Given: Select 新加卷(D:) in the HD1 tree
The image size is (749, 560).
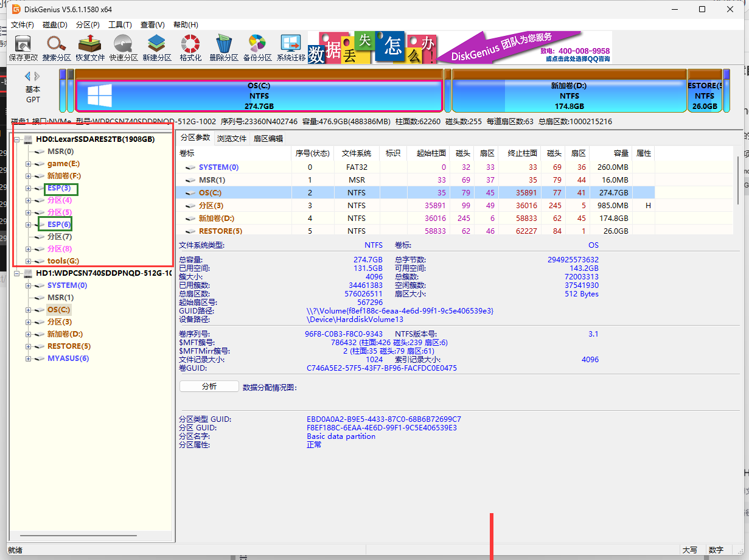Looking at the screenshot, I should [x=65, y=334].
